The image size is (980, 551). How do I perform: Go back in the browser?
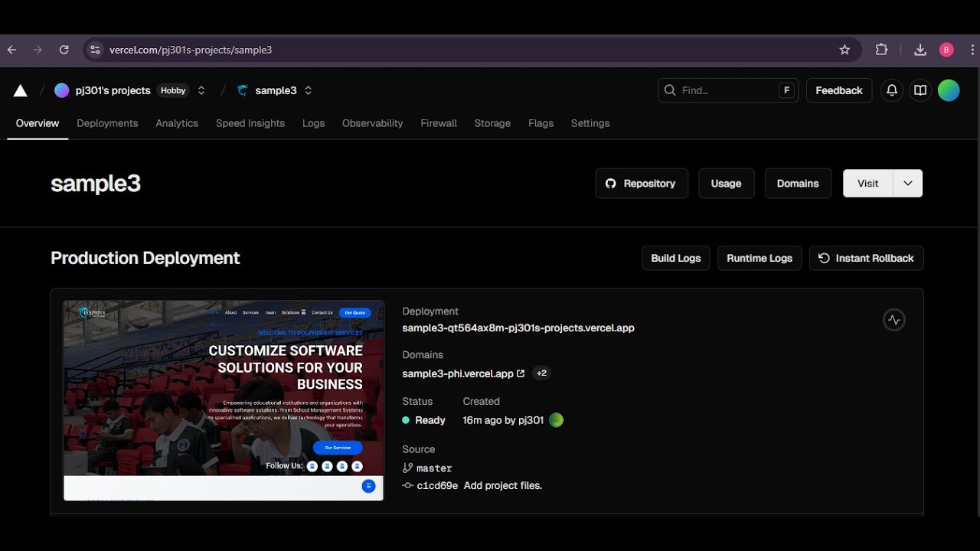point(12,50)
